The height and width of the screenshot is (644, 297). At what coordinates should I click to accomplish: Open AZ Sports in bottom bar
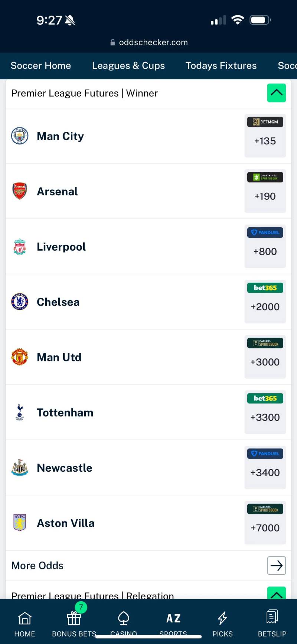pyautogui.click(x=173, y=618)
